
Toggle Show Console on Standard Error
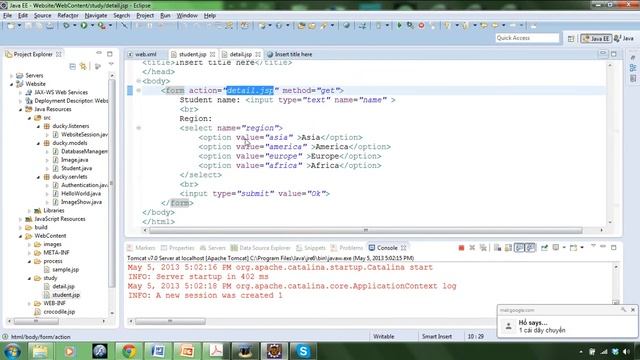click(530, 248)
